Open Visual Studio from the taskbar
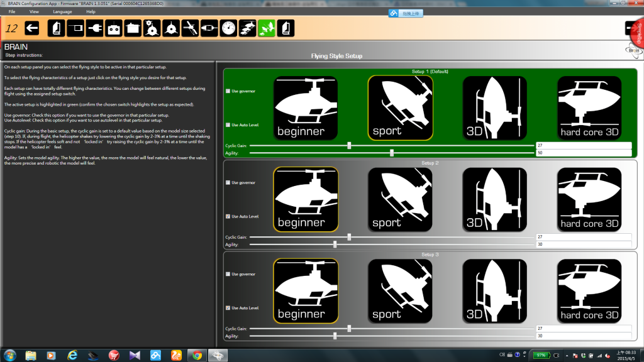Screen dimensions: 644x362 coord(135,356)
